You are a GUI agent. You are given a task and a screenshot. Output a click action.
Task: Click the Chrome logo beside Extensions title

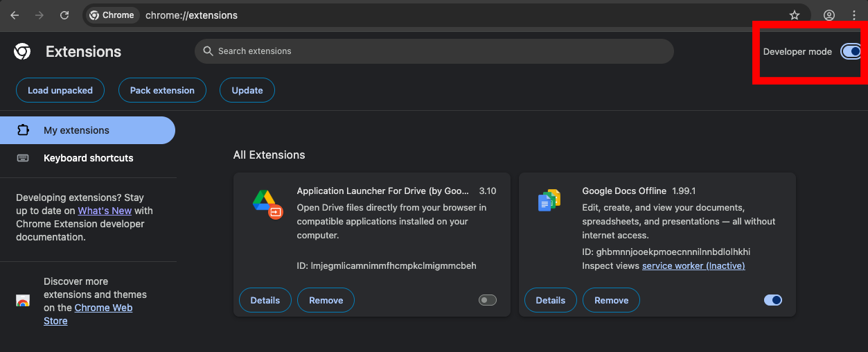pos(22,51)
